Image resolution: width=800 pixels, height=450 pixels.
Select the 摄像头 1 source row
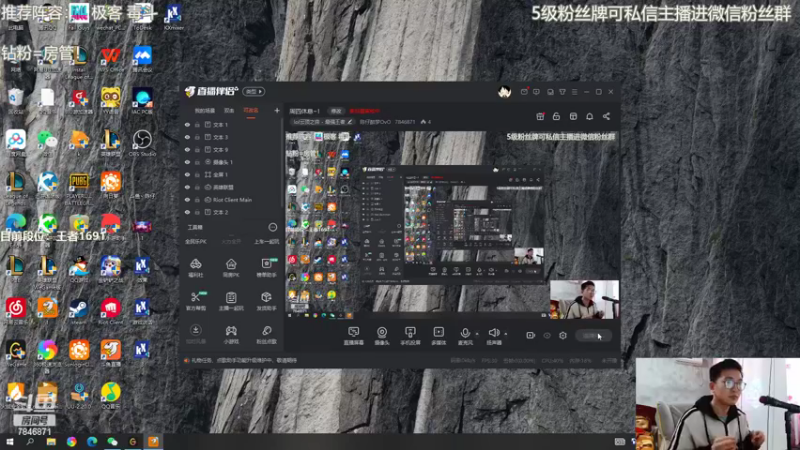click(x=231, y=162)
